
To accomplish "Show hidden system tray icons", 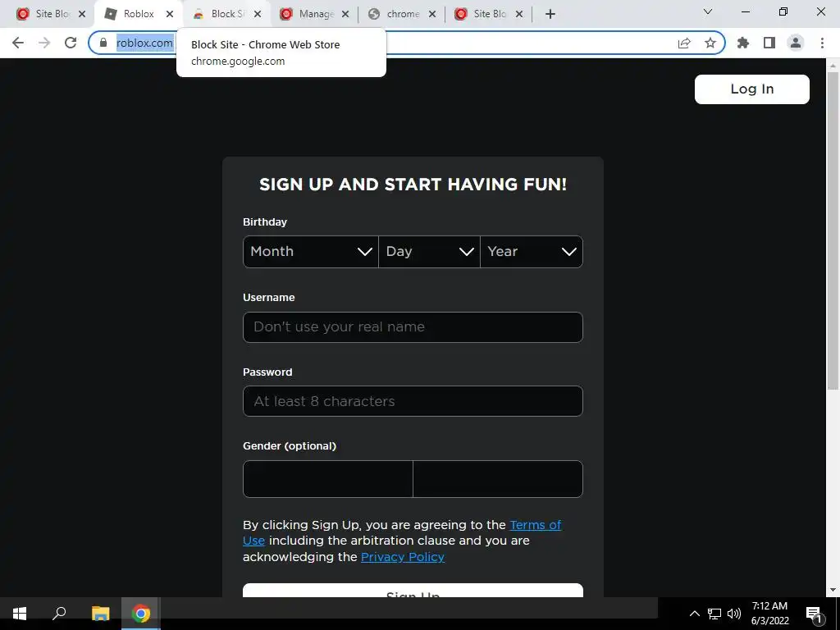I will pos(694,614).
